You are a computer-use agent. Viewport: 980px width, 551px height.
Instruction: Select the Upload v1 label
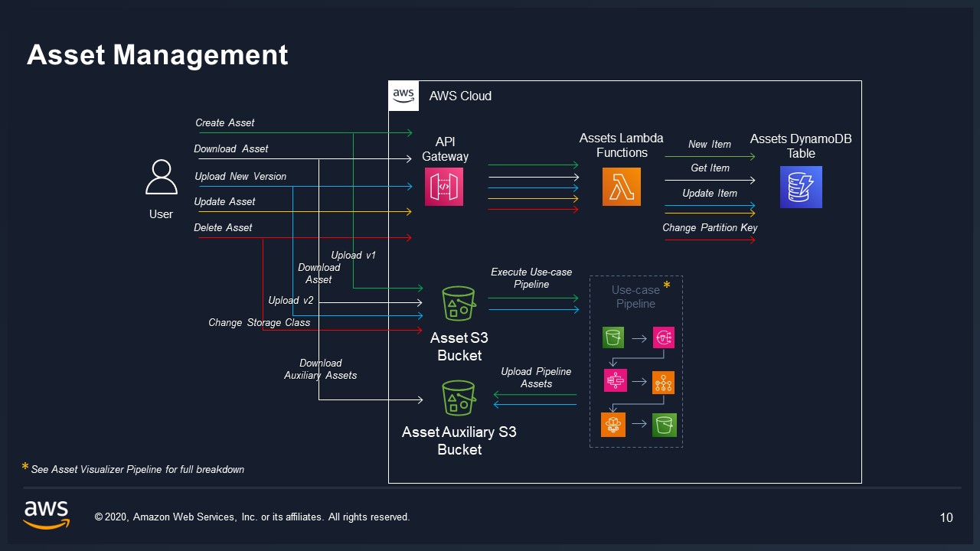(353, 255)
